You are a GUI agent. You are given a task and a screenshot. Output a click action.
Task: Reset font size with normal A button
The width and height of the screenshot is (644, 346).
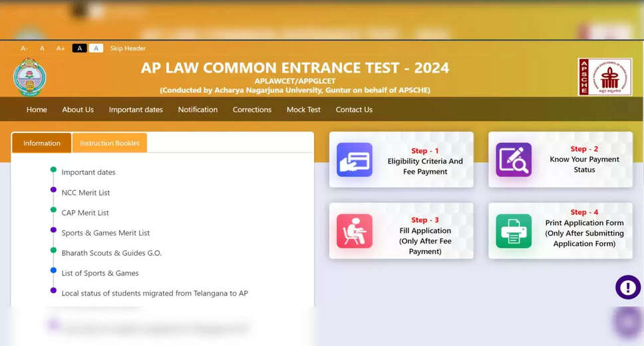42,49
